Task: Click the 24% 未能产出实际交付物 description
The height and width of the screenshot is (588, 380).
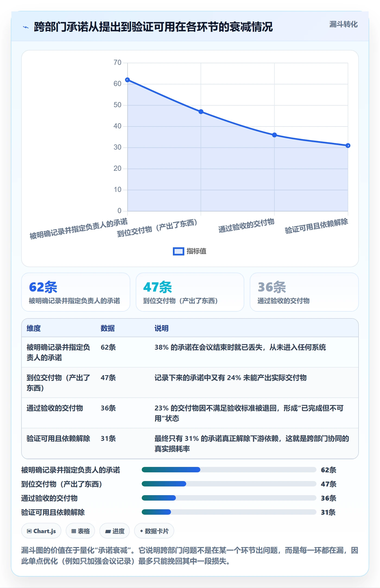Action: coord(230,378)
